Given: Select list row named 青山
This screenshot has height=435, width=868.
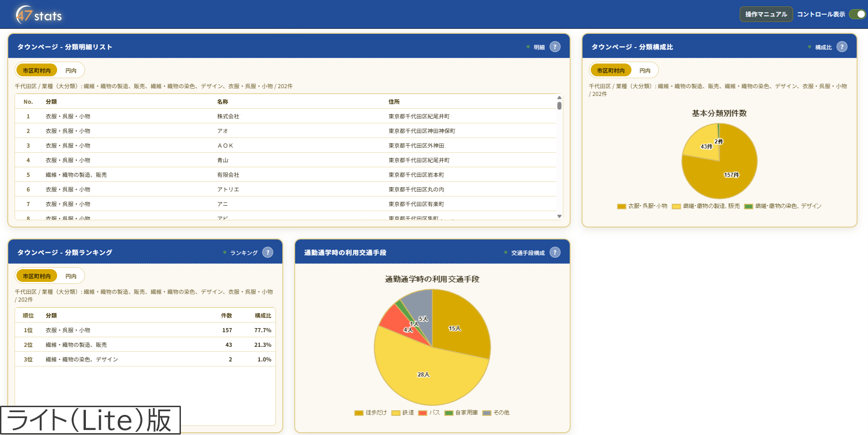Looking at the screenshot, I should 286,160.
